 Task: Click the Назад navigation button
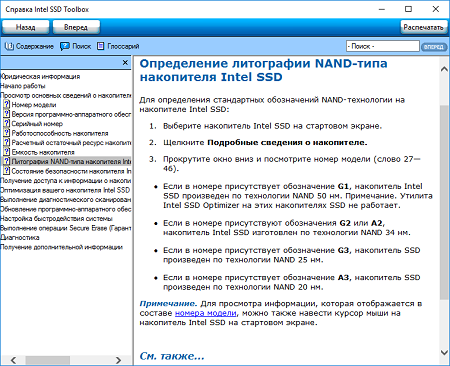(26, 27)
